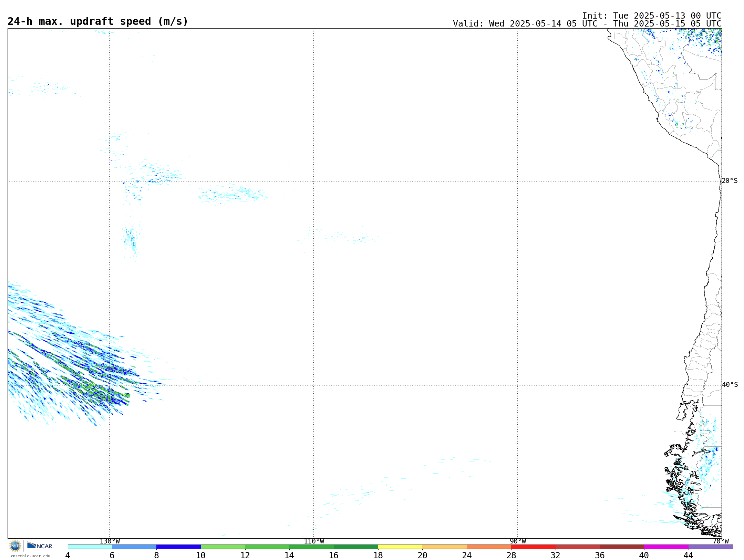
Task: Click the plot title '24-h max. updraft speed (m/s)'
Action: pos(98,21)
